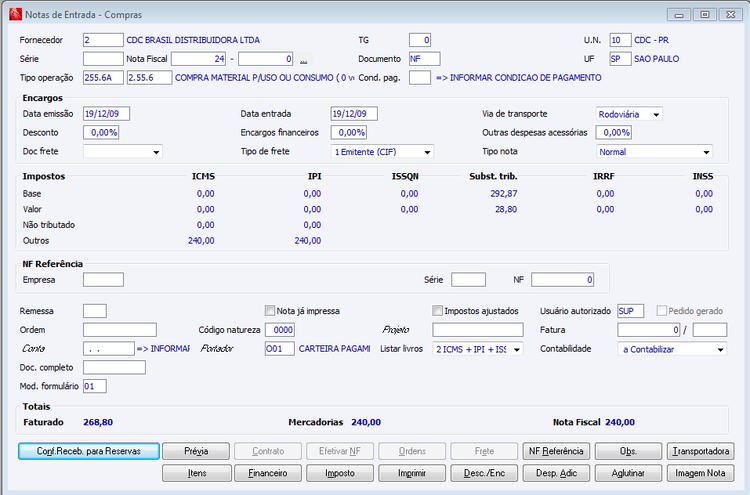This screenshot has height=495, width=750.
Task: Click Desp. Adic button
Action: tap(556, 473)
